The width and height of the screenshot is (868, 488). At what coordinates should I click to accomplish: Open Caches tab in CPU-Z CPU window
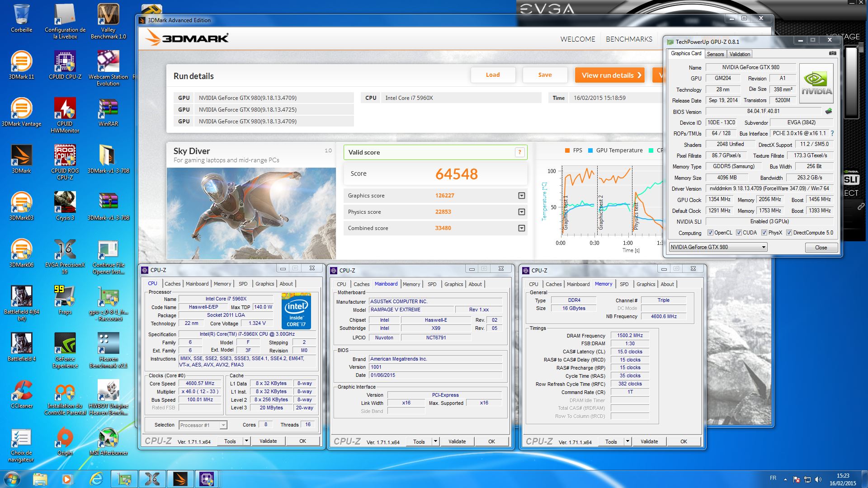(173, 284)
